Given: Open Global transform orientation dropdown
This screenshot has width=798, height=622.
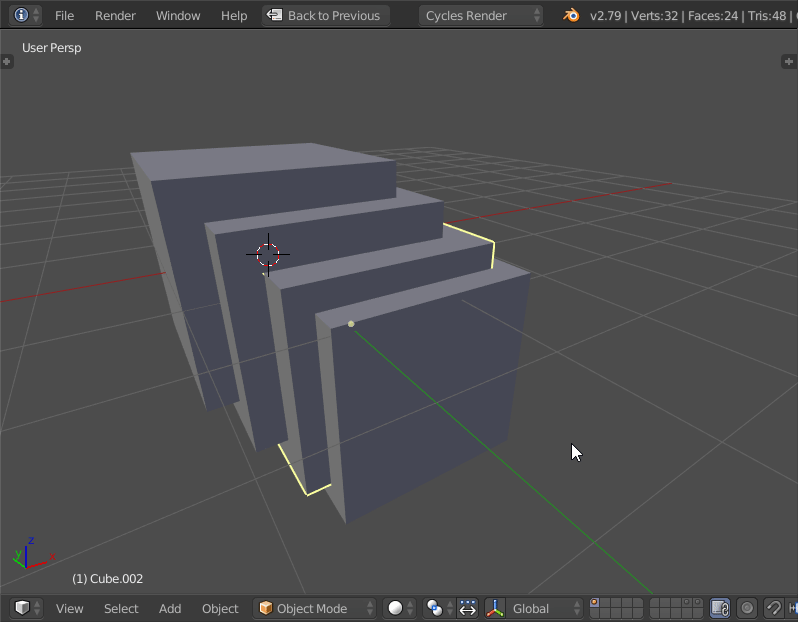Looking at the screenshot, I should click(545, 608).
